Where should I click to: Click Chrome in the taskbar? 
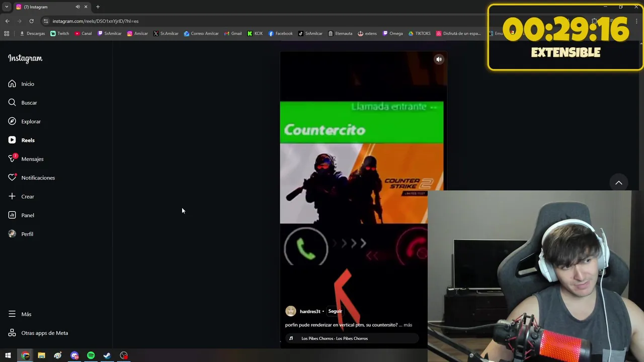coord(25,355)
